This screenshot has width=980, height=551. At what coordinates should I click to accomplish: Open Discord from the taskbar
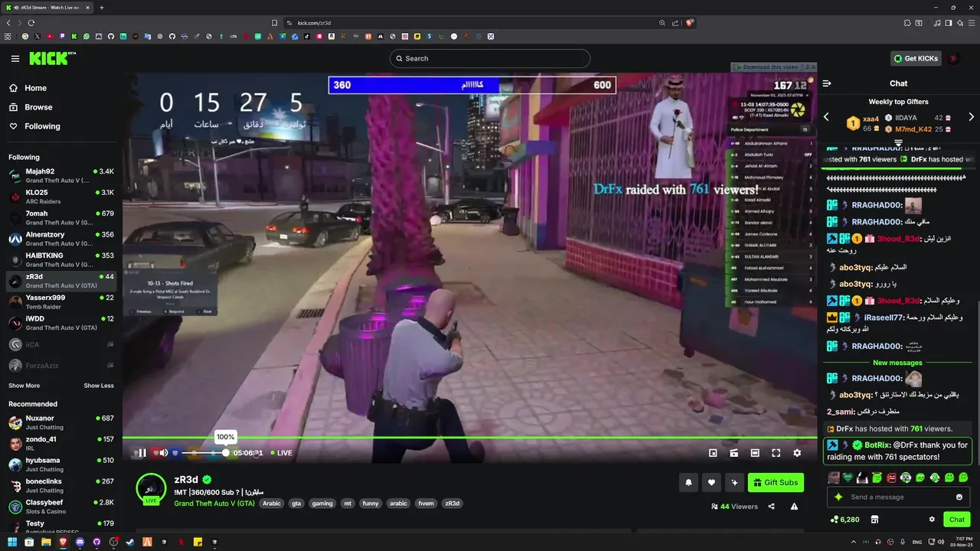80,543
